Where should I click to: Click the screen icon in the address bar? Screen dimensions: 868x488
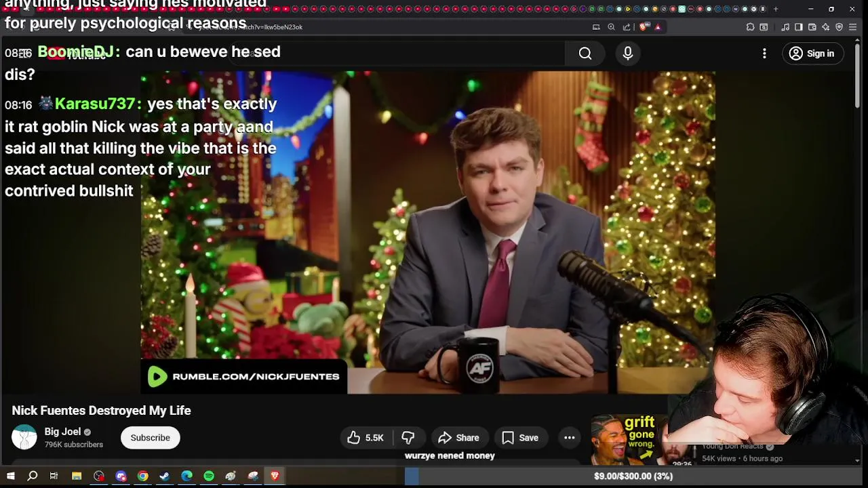tap(596, 27)
